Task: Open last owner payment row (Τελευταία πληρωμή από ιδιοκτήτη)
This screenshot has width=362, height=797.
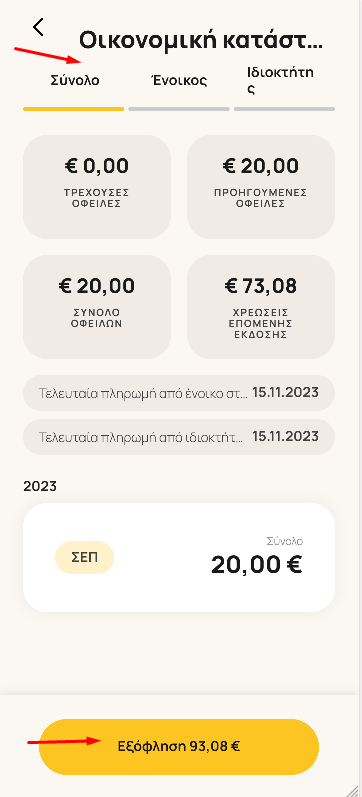Action: [179, 437]
